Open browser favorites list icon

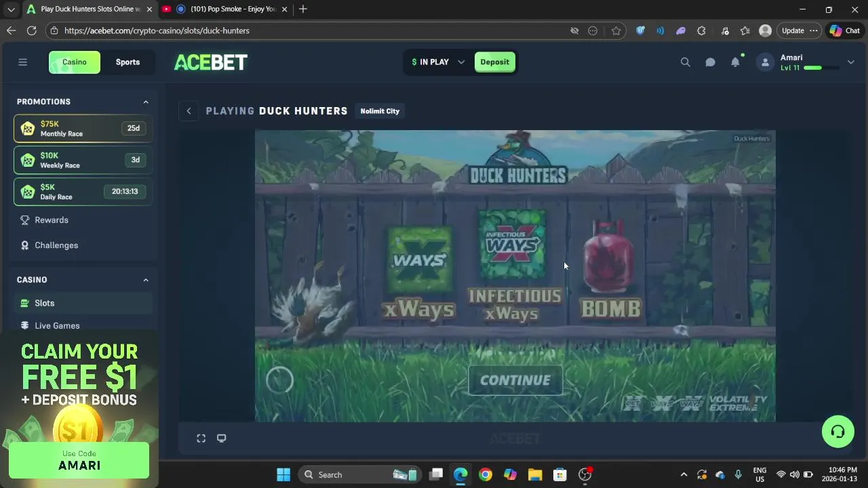(x=745, y=30)
